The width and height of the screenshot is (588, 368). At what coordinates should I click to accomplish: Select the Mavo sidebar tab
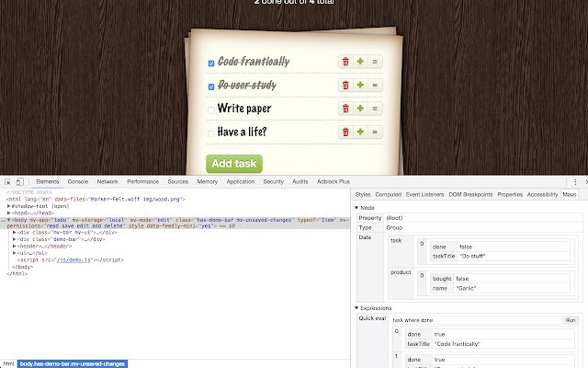click(570, 194)
